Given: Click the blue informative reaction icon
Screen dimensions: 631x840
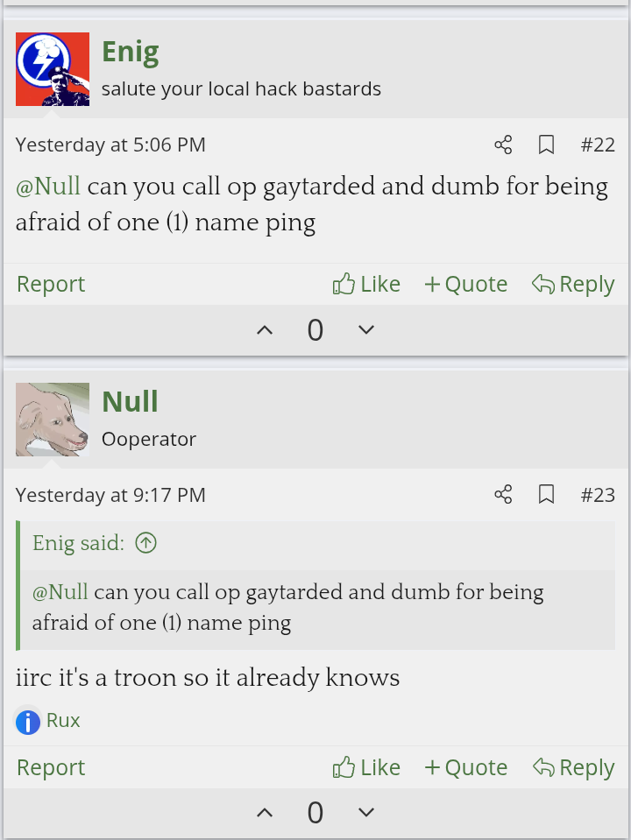Looking at the screenshot, I should (28, 722).
